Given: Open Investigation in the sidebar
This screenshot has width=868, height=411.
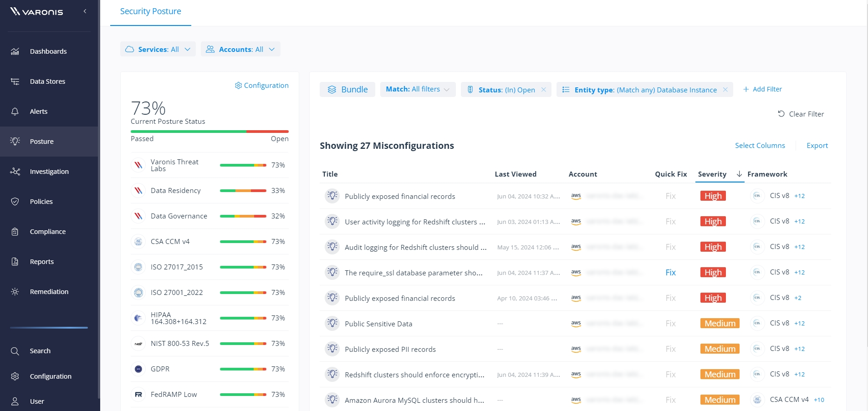Looking at the screenshot, I should [x=49, y=172].
